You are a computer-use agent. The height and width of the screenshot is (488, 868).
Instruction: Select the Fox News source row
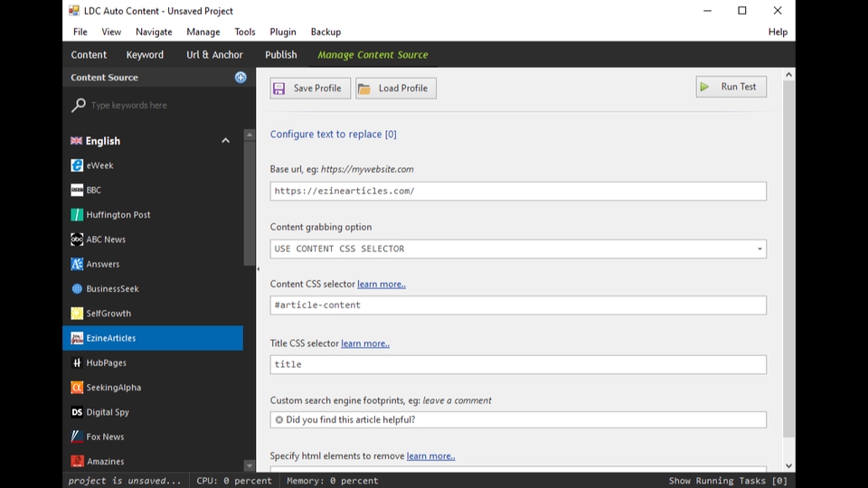(153, 436)
